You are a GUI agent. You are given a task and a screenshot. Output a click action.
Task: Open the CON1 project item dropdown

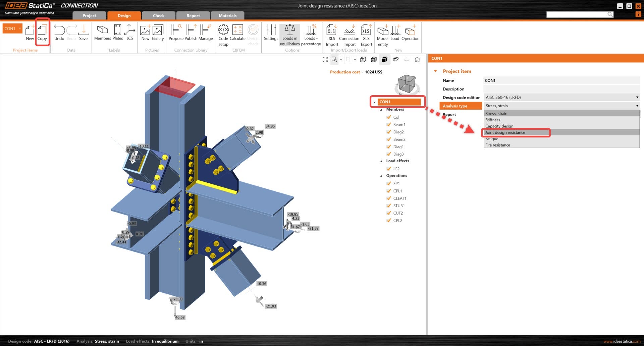click(x=20, y=28)
